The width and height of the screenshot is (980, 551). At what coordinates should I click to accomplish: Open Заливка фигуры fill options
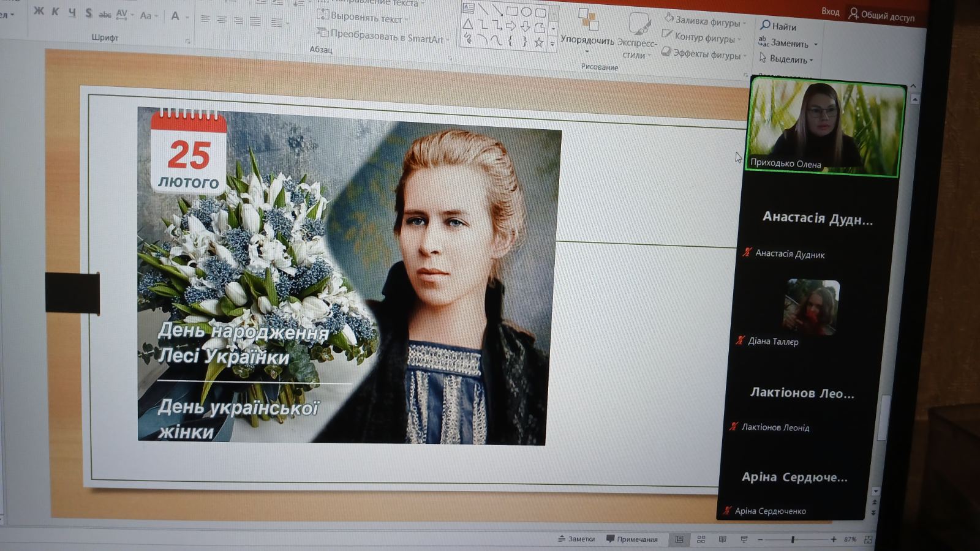tap(705, 20)
